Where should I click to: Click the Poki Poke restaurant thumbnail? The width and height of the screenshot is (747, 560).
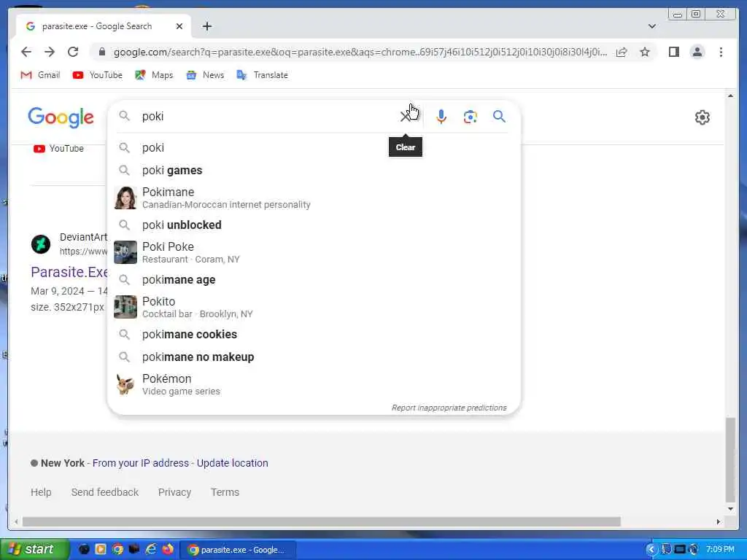click(125, 252)
